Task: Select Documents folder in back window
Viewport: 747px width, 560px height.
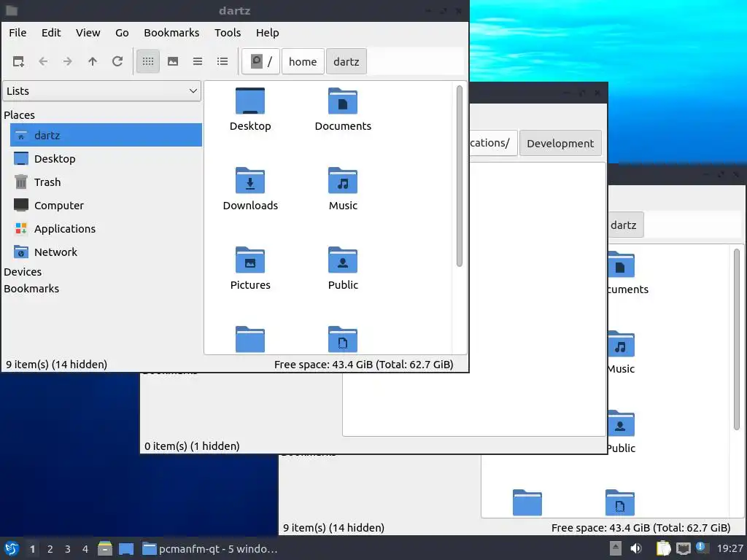Action: coord(627,273)
